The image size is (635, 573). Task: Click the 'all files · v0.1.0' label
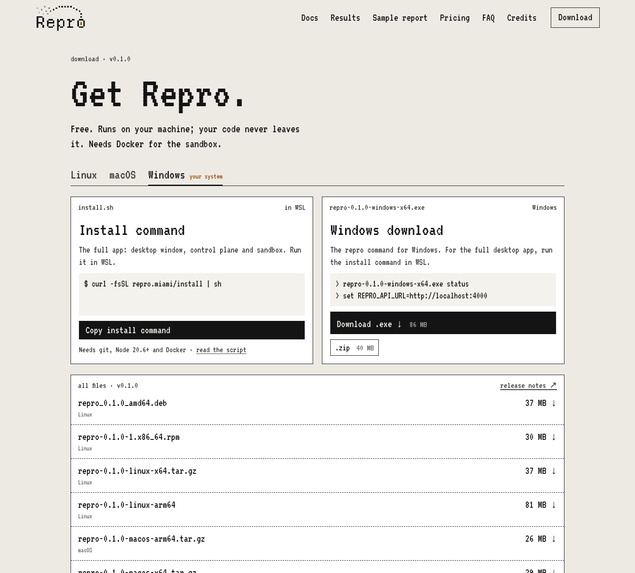click(x=108, y=386)
